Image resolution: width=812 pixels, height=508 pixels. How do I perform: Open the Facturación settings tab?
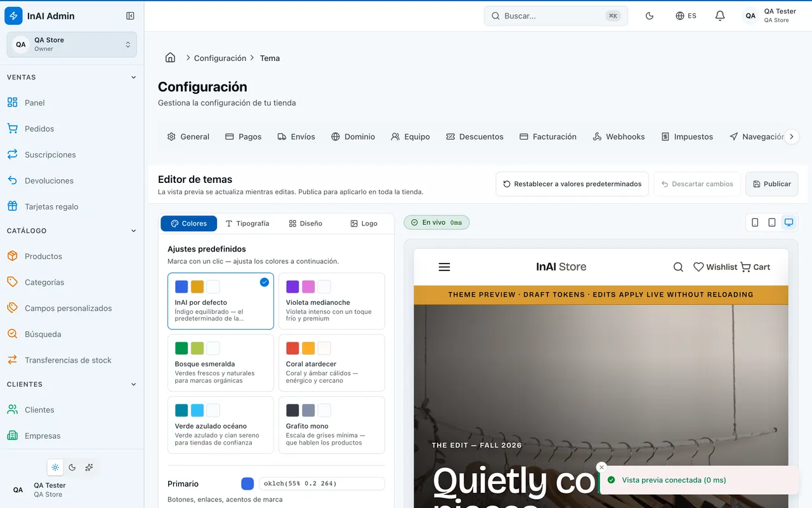pos(548,137)
